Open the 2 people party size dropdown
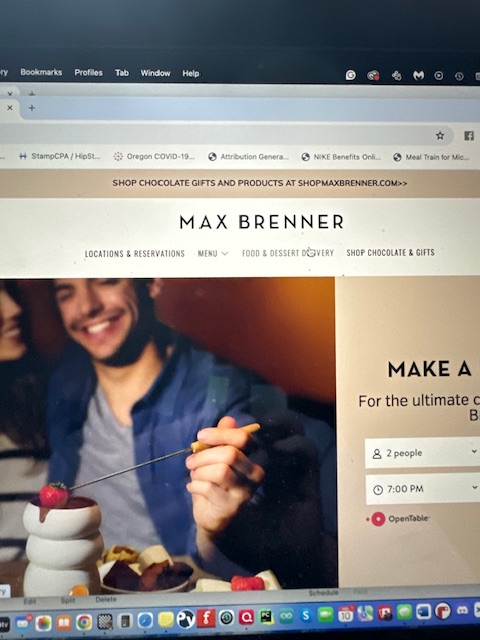The image size is (480, 640). tap(422, 453)
